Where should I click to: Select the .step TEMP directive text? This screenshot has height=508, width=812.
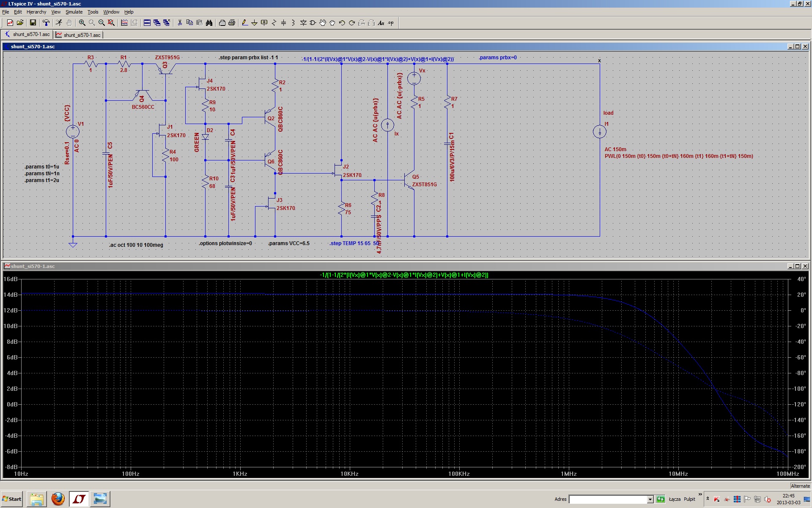coord(354,243)
